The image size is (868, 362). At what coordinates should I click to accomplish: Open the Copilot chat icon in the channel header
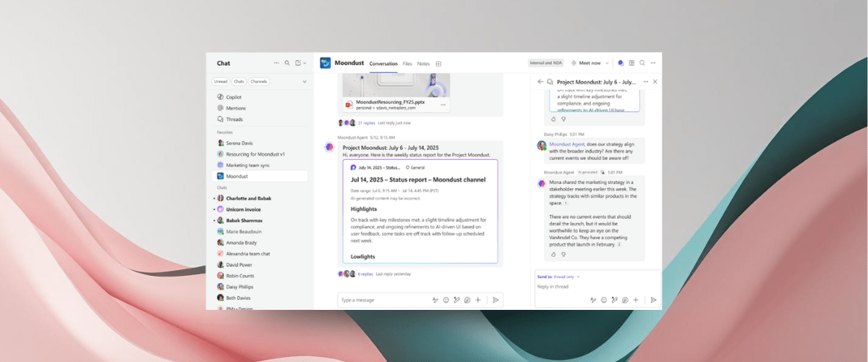point(621,63)
